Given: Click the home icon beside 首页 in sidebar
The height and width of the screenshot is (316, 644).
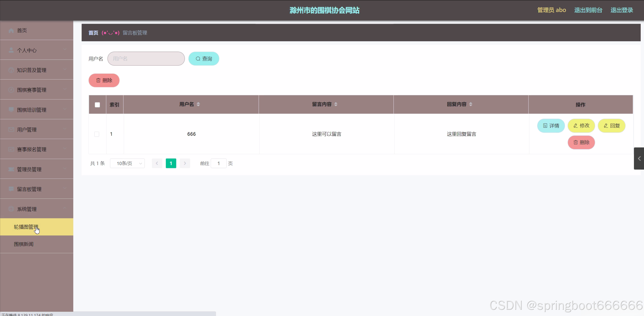Looking at the screenshot, I should [x=11, y=30].
